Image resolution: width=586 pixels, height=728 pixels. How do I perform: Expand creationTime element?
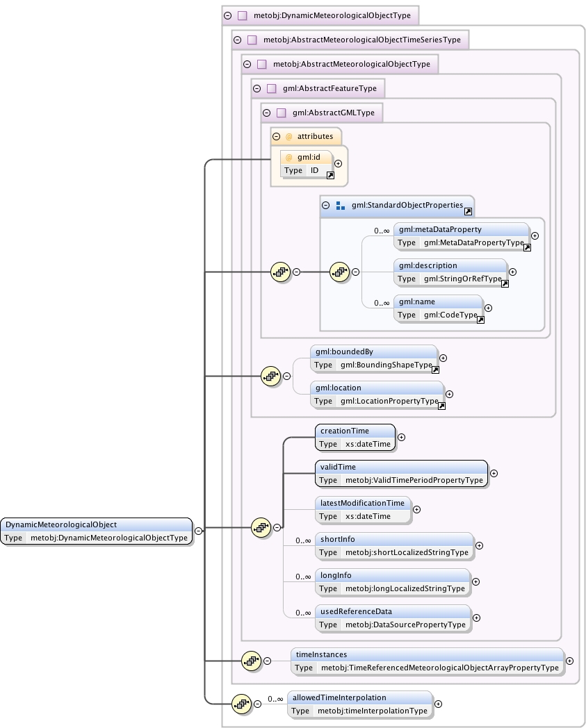pyautogui.click(x=402, y=438)
